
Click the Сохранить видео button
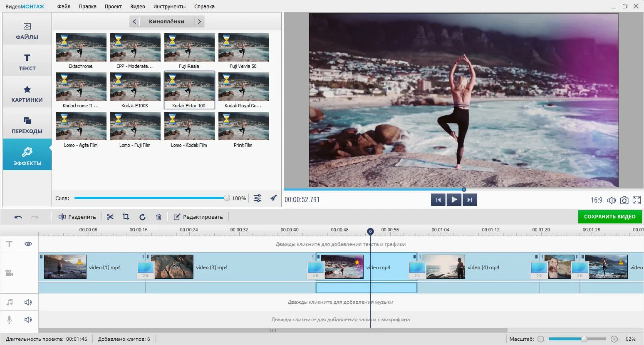(610, 217)
